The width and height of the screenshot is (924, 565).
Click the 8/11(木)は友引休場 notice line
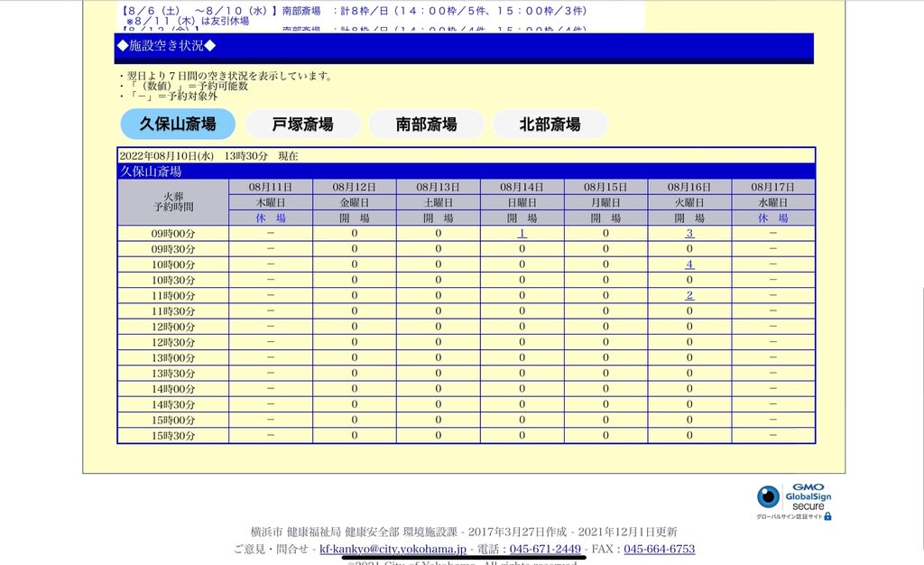pos(188,21)
